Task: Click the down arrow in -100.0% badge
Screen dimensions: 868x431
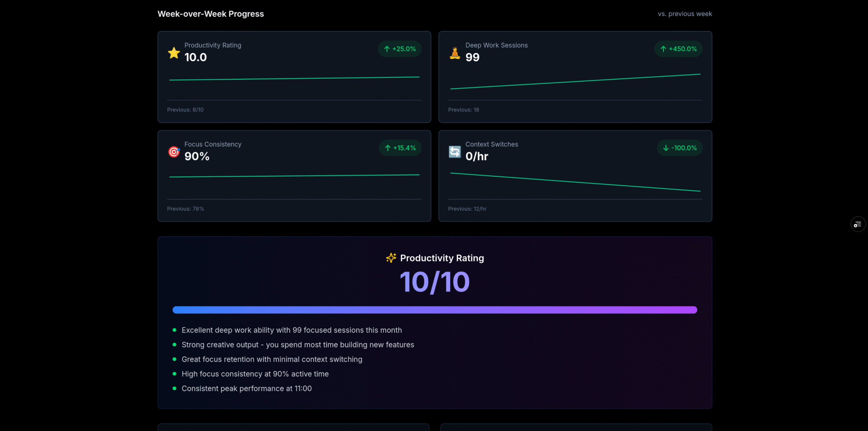Action: (666, 148)
